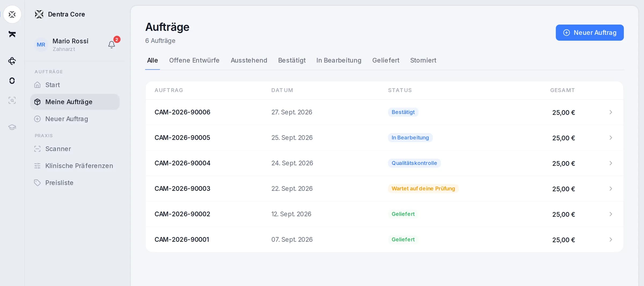Switch to the Offene Entwürfe tab
This screenshot has height=286, width=644.
(194, 60)
